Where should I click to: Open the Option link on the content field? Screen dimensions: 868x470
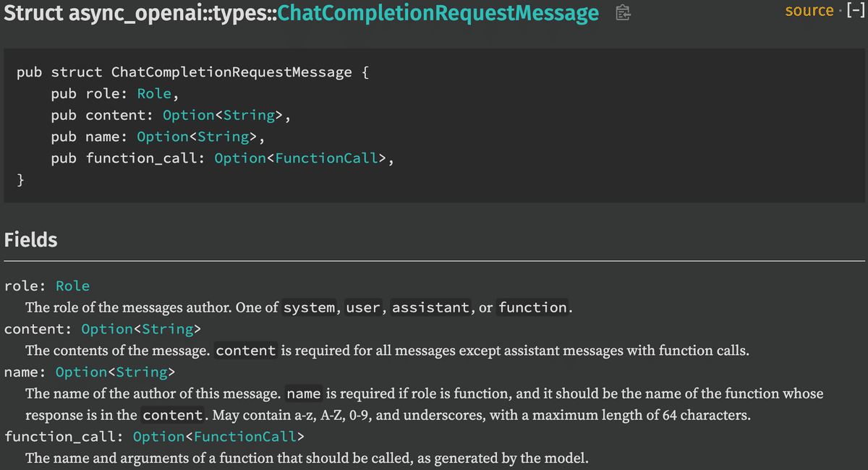pyautogui.click(x=106, y=329)
